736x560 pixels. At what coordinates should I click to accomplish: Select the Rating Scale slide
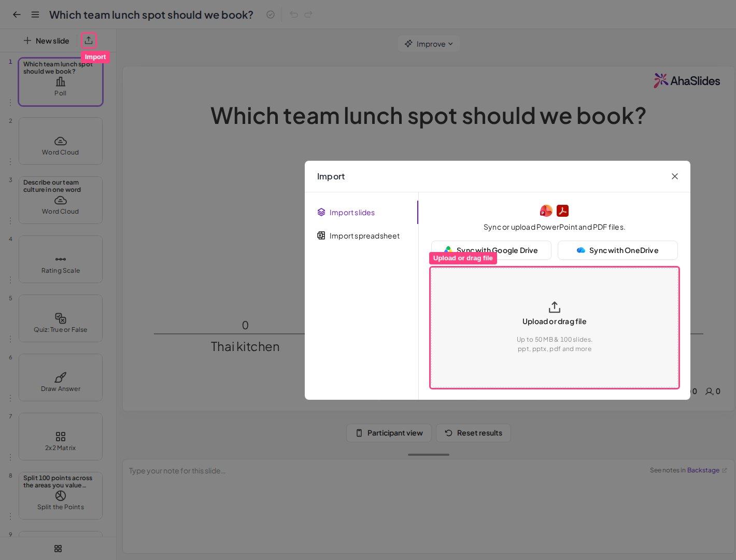tap(61, 259)
